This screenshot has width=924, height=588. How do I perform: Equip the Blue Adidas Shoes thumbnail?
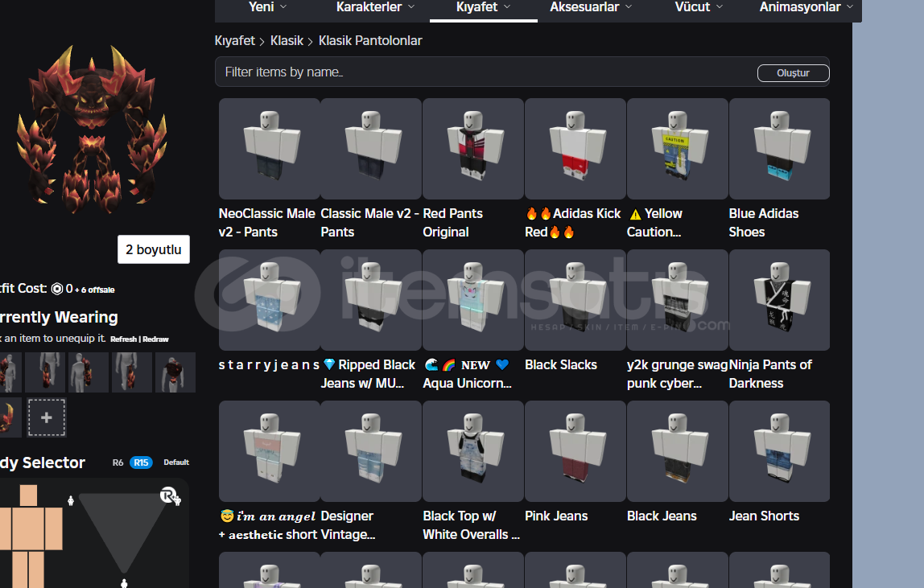(x=780, y=149)
